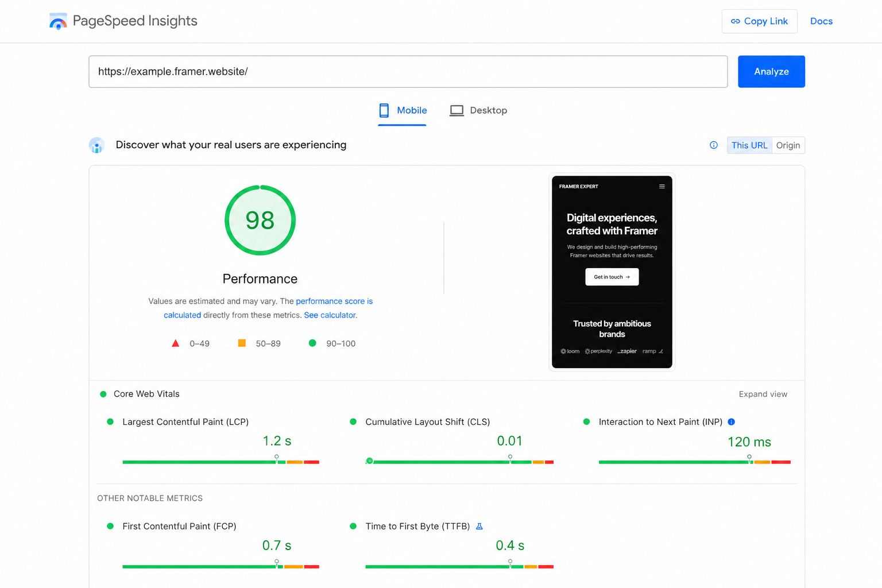Open the Docs link
This screenshot has height=588, width=882.
[x=821, y=21]
